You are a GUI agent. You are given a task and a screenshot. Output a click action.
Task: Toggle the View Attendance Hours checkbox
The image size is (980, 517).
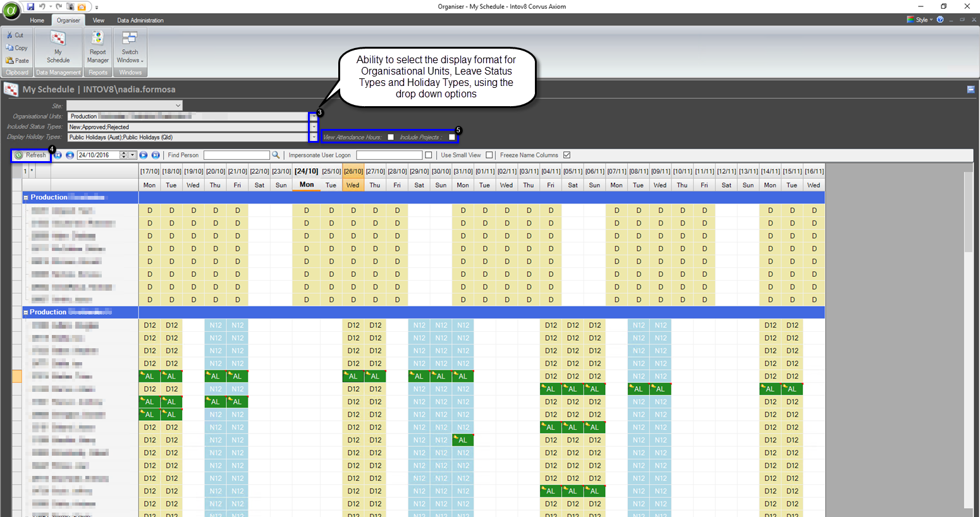(391, 137)
